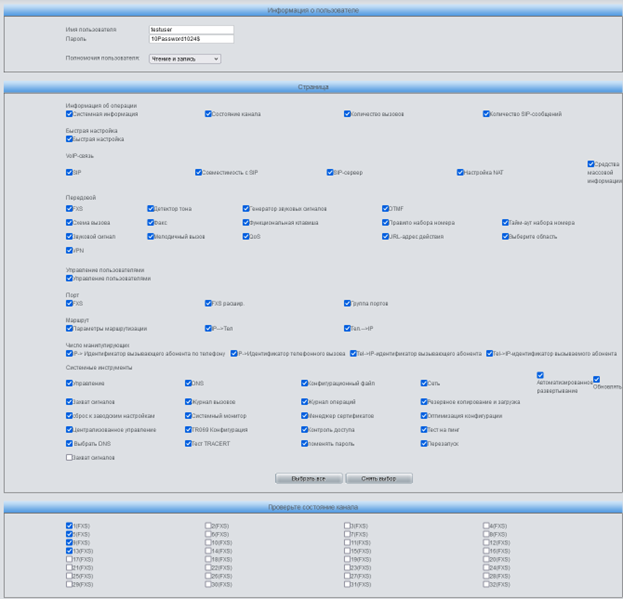Disable 'Быстрая настройка' checkbox

(69, 139)
